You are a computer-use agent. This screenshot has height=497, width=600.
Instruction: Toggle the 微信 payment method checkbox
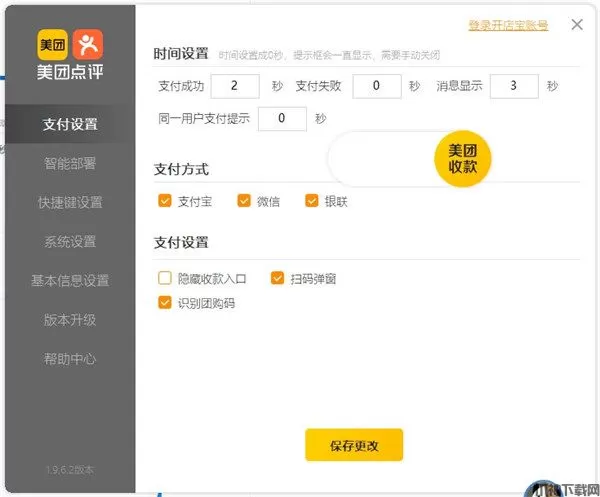[244, 200]
